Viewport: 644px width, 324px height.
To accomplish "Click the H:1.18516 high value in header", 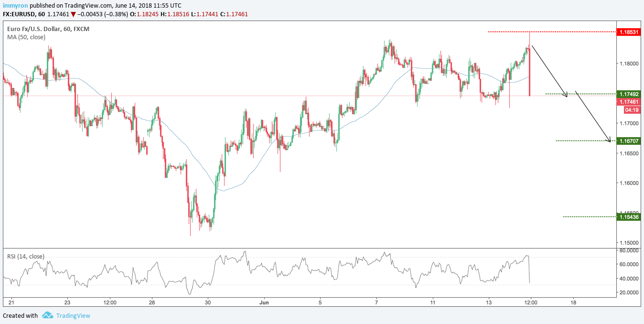I will (175, 15).
